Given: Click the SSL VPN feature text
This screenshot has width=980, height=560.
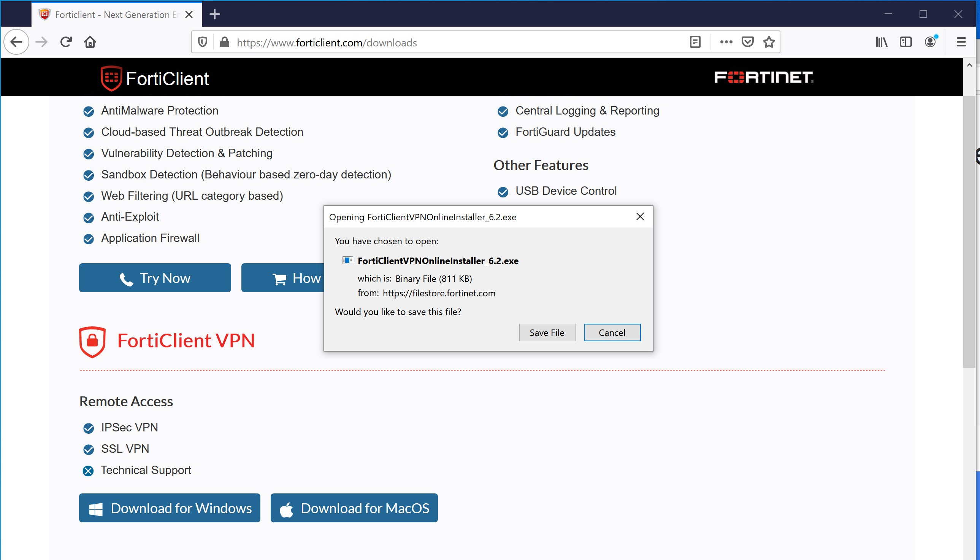Looking at the screenshot, I should point(125,449).
